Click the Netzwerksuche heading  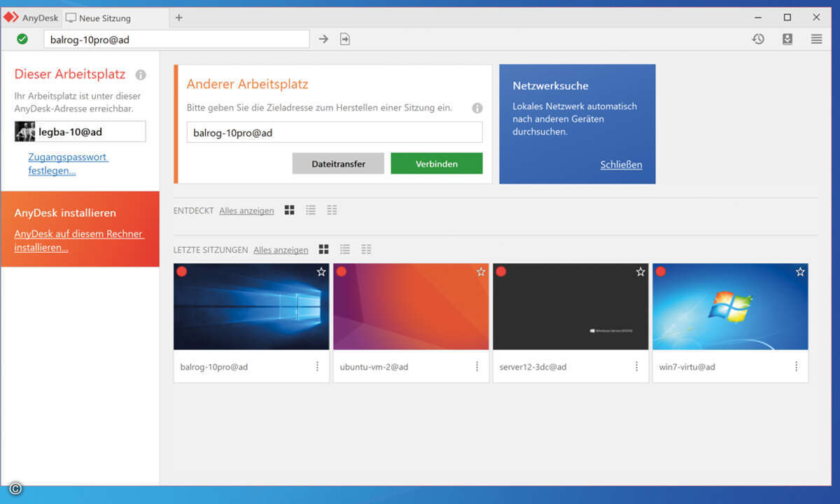tap(551, 86)
